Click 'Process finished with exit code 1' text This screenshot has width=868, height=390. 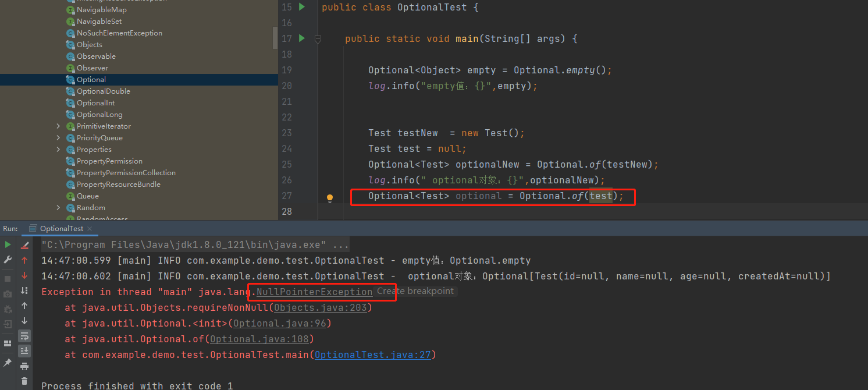[137, 385]
